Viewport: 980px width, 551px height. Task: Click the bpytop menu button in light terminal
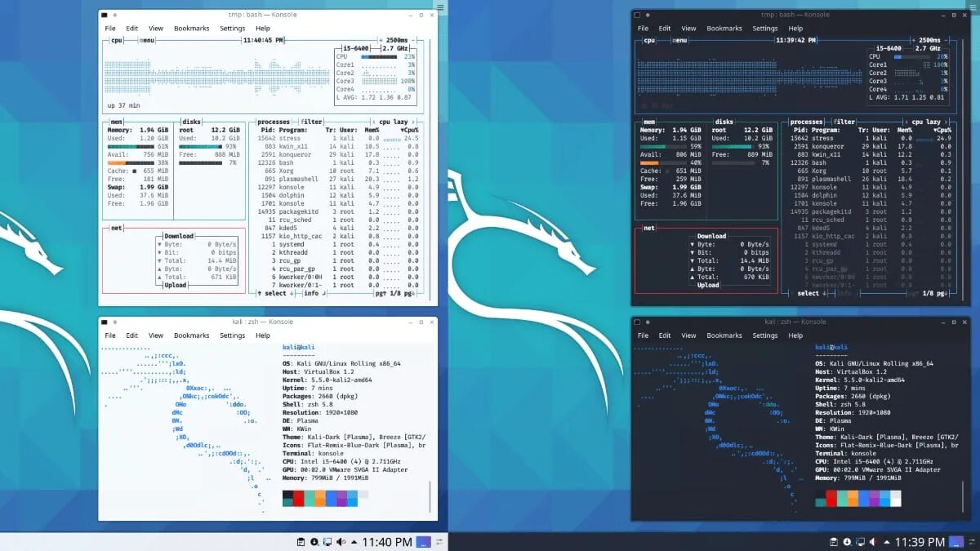pyautogui.click(x=147, y=40)
